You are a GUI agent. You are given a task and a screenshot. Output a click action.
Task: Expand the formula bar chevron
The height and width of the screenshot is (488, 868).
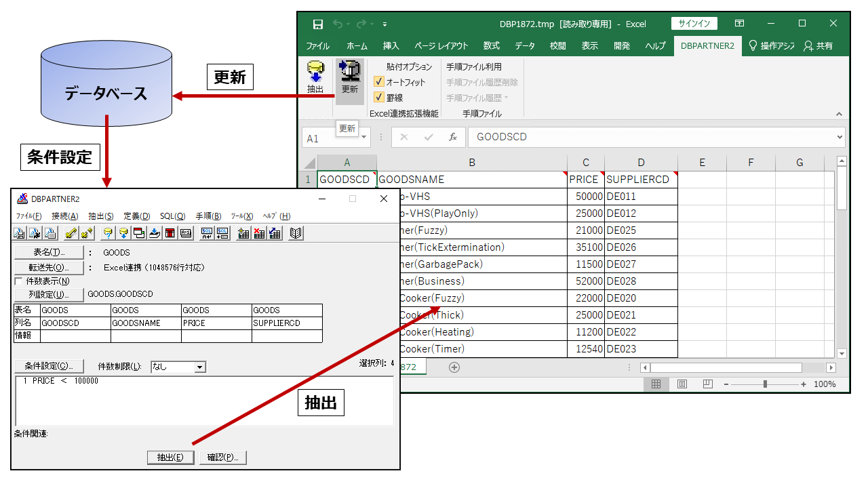point(840,137)
